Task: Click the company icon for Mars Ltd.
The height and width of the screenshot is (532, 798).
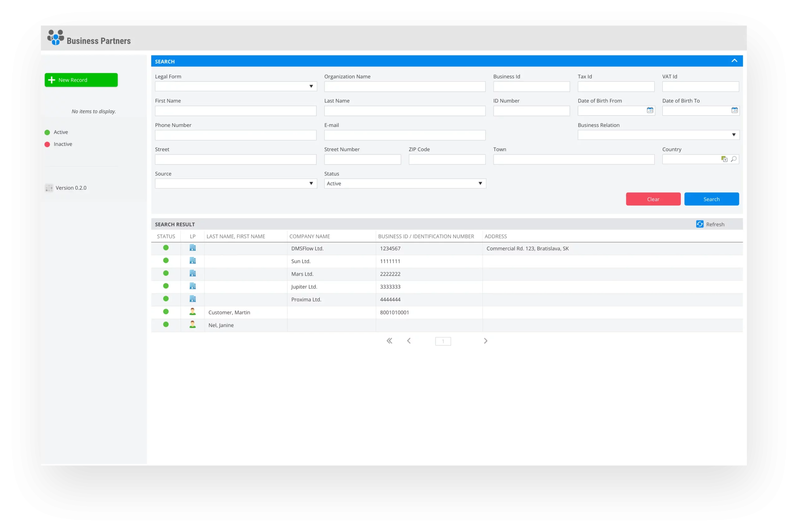Action: pos(193,273)
